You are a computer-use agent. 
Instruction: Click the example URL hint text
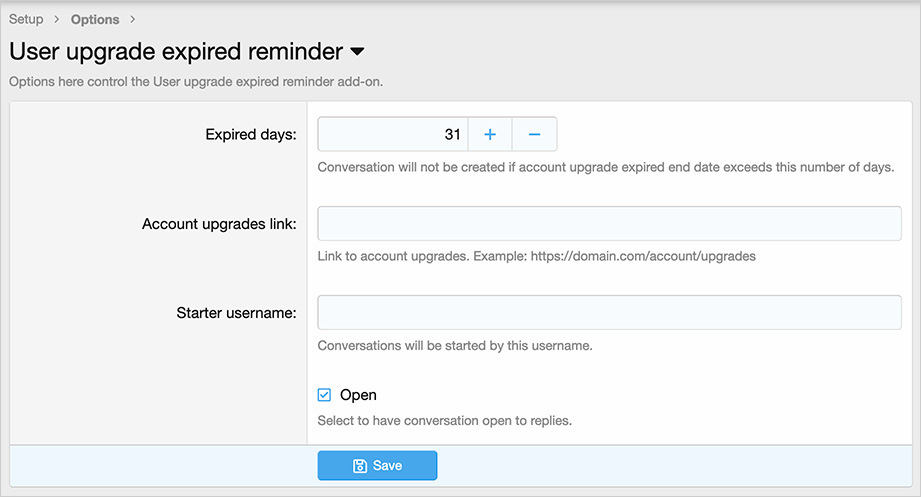(x=536, y=256)
